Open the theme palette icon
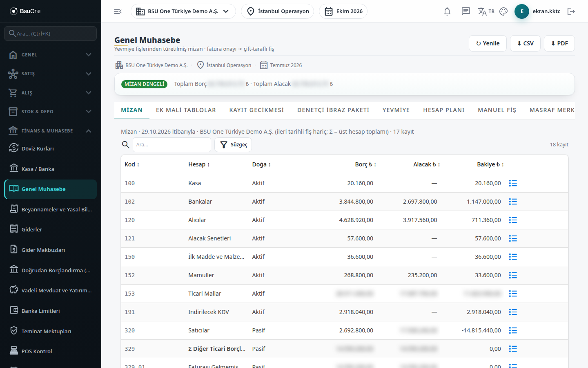This screenshot has height=368, width=588. pyautogui.click(x=503, y=11)
